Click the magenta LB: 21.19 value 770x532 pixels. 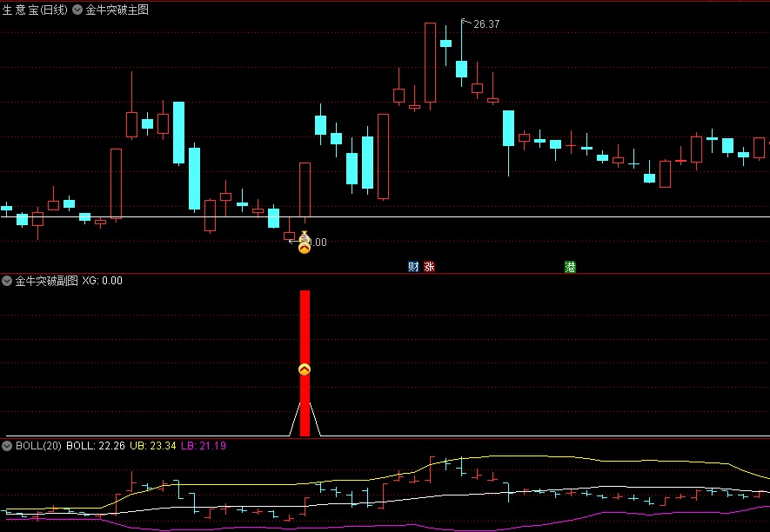[x=204, y=446]
